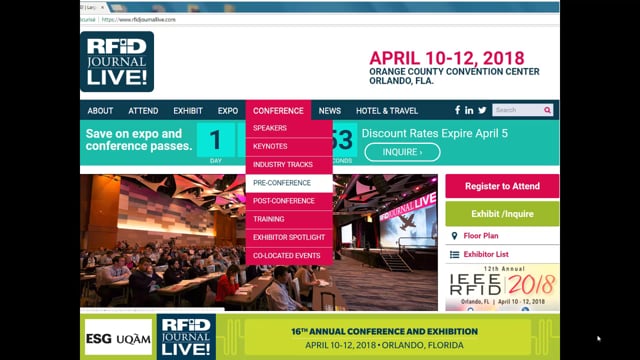640x360 pixels.
Task: Click the Inquire discount button
Action: 402,152
